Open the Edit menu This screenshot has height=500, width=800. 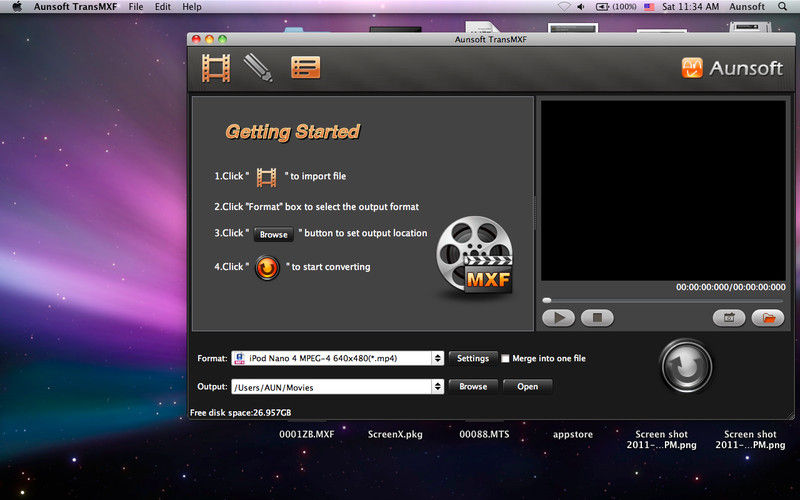click(x=163, y=7)
